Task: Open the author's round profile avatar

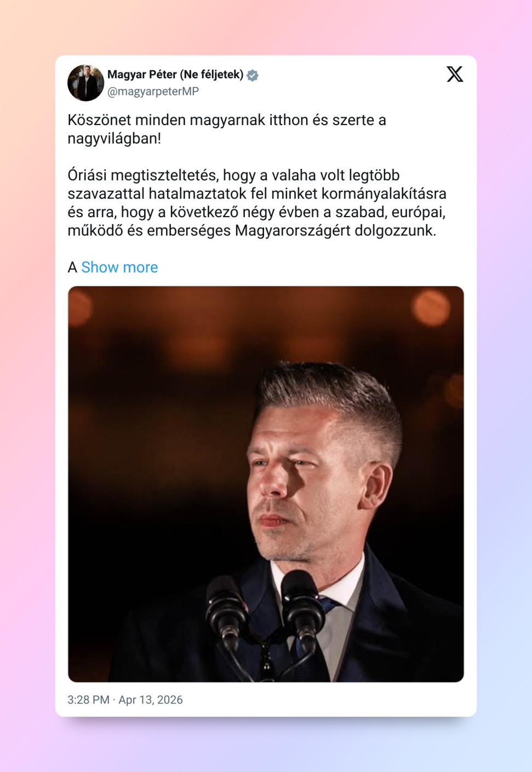Action: tap(85, 83)
